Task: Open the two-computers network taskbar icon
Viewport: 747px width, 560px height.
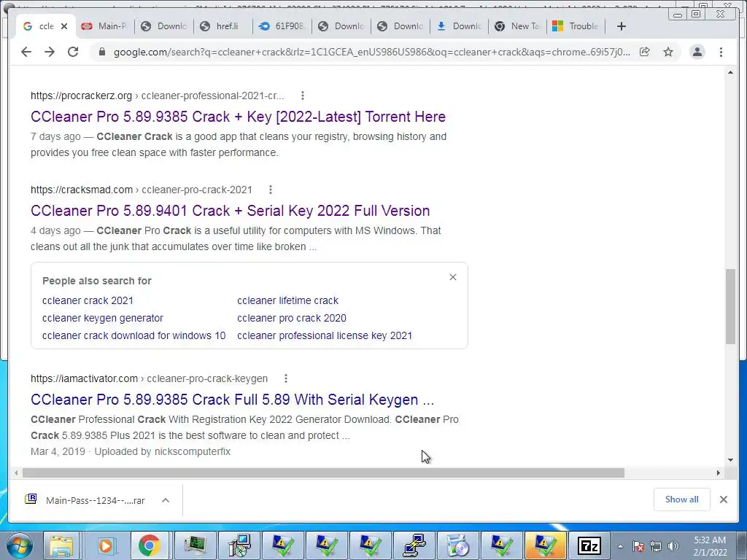Action: [x=415, y=545]
